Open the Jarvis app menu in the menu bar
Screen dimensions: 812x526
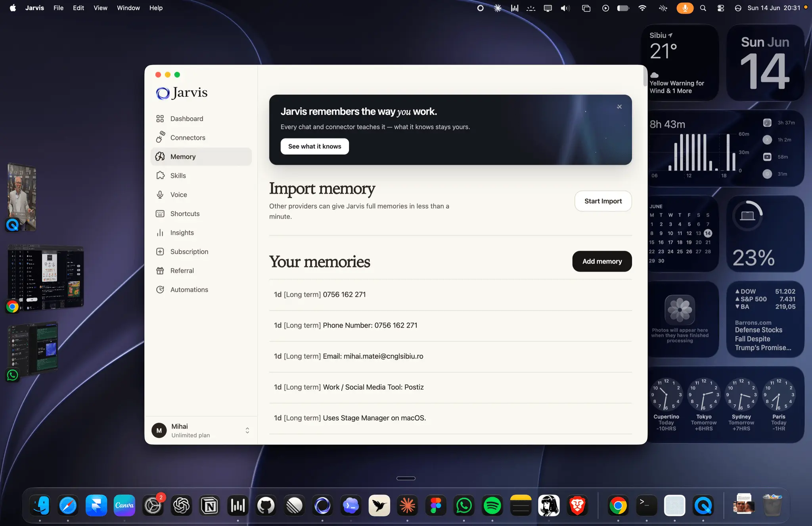tap(34, 8)
